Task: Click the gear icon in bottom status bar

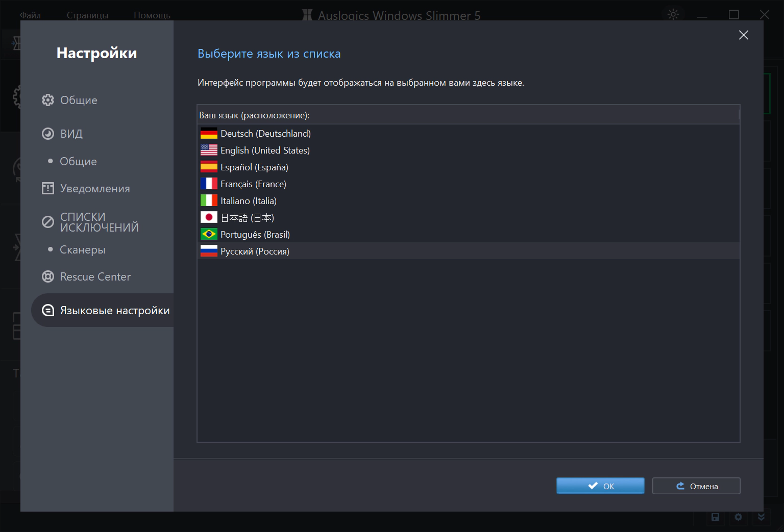Action: click(739, 517)
